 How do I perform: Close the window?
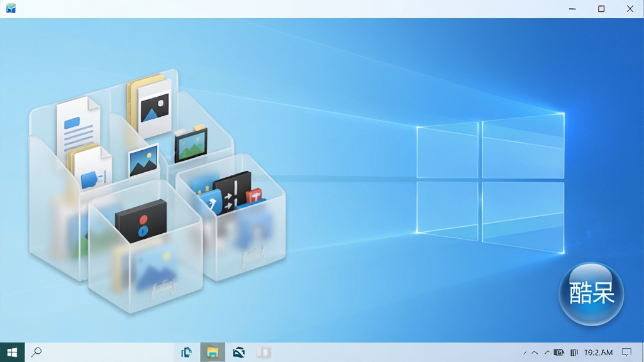[x=630, y=9]
